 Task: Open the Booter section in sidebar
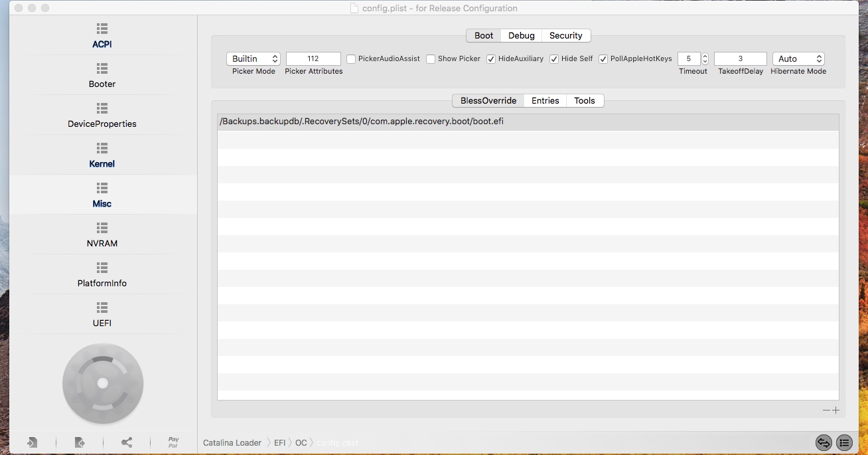click(x=102, y=76)
